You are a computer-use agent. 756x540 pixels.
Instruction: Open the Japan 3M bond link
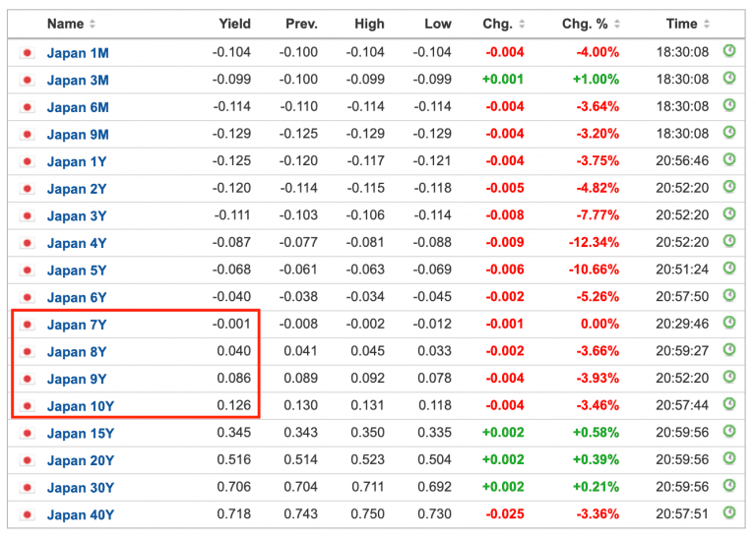78,80
